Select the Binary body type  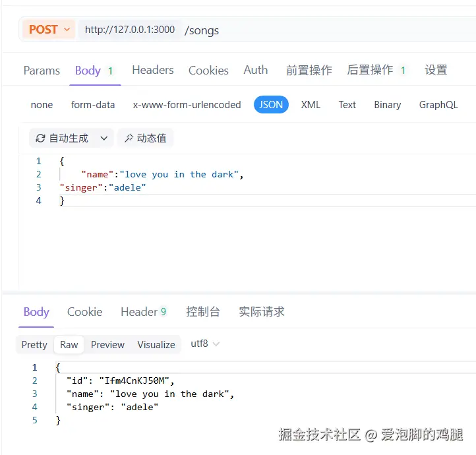coord(388,105)
